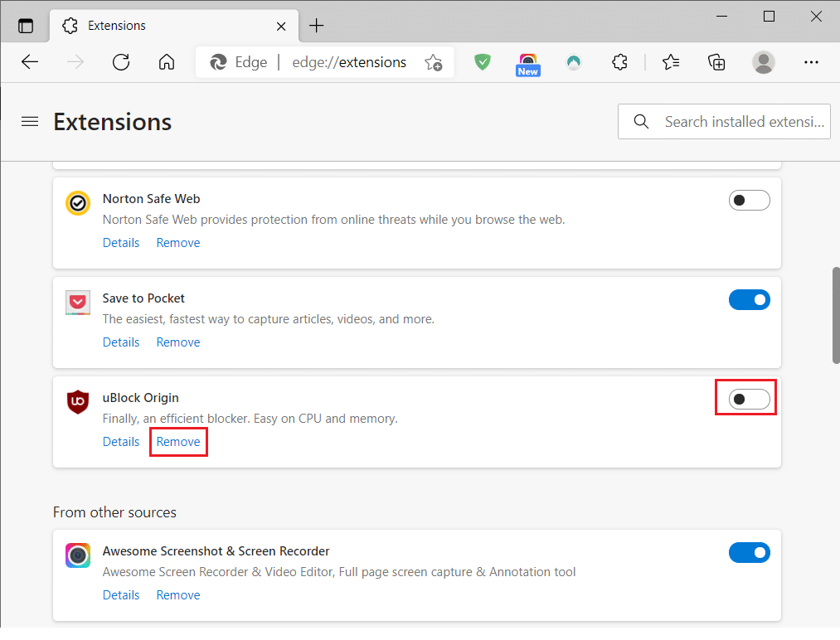Open Details for uBlock Origin
Screen dimensions: 840x640
(x=121, y=441)
